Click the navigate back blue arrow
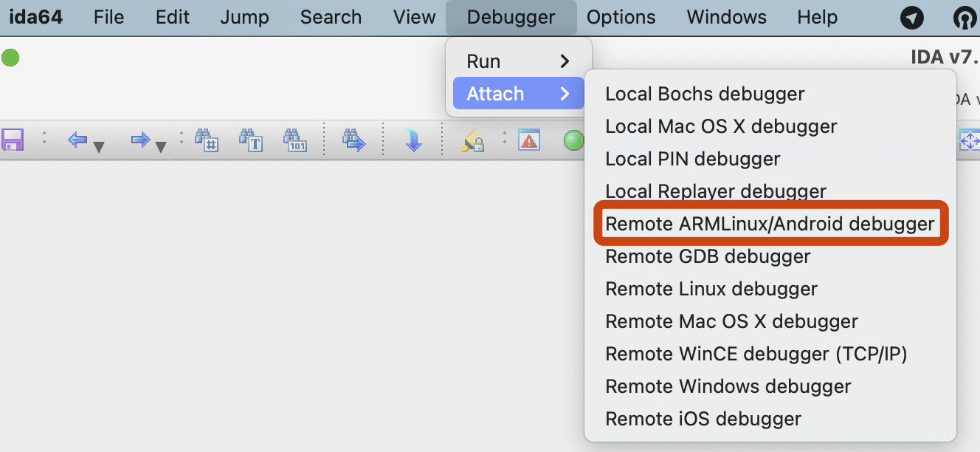Viewport: 980px width, 452px height. [78, 140]
